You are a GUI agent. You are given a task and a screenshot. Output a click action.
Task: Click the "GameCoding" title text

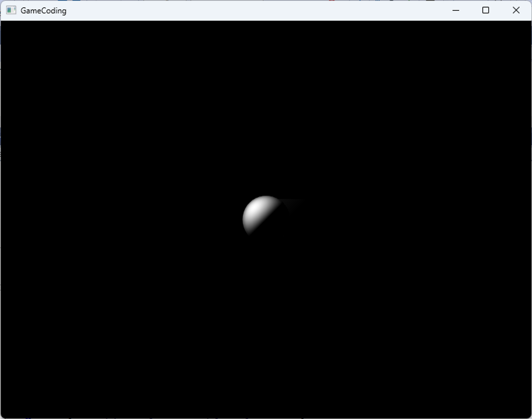pyautogui.click(x=43, y=11)
